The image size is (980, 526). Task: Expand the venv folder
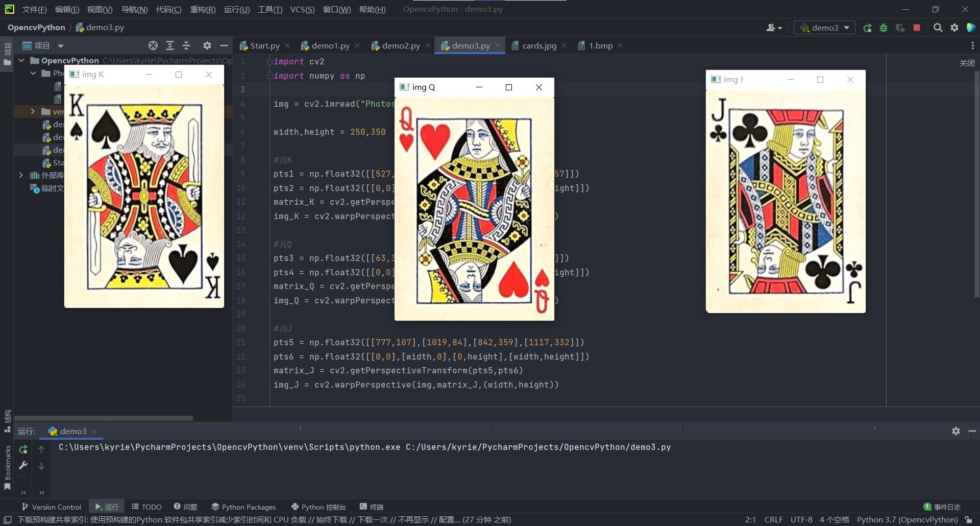[x=33, y=111]
